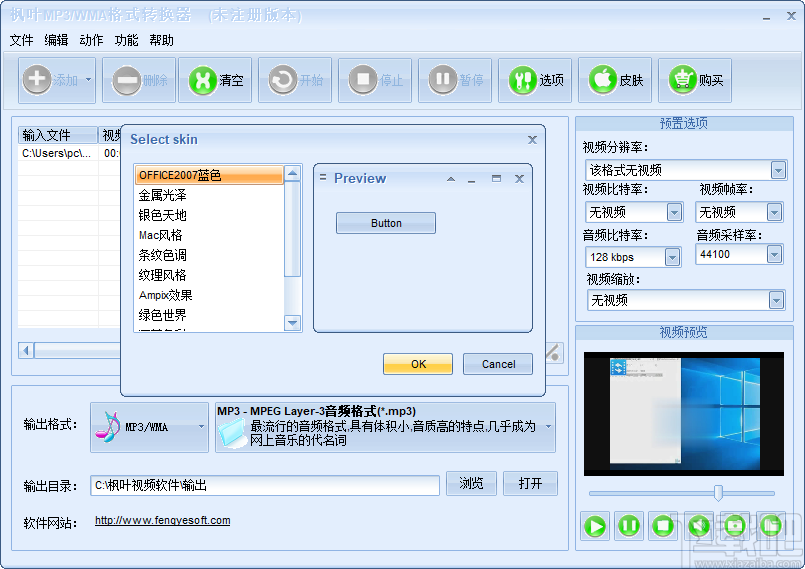
Task: Select the 纹理风格 skin
Action: 209,275
